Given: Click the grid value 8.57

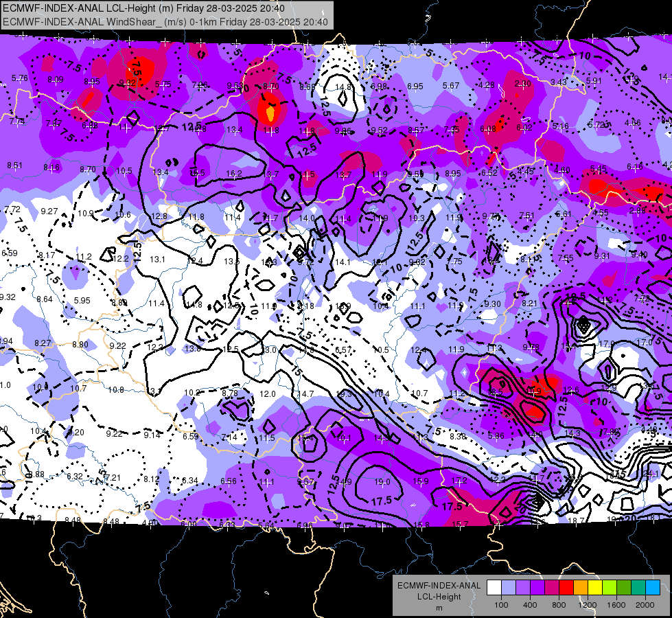Looking at the screenshot, I should coord(416,130).
